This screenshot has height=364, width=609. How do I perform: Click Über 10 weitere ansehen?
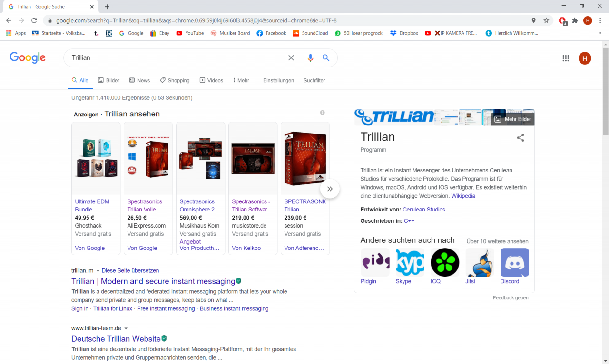497,241
